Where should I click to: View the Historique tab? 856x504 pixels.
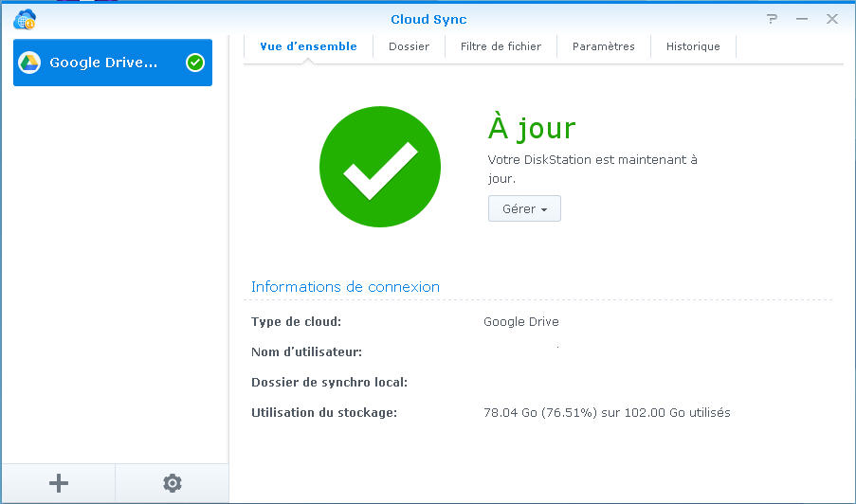(693, 46)
